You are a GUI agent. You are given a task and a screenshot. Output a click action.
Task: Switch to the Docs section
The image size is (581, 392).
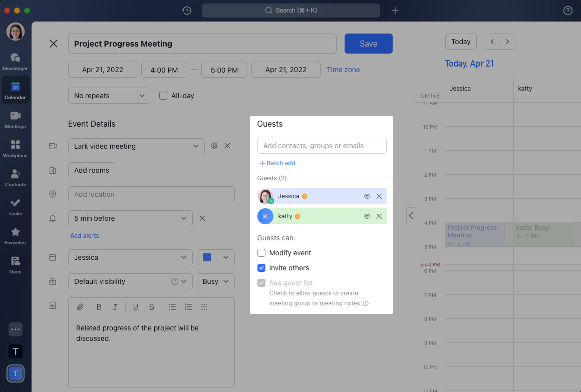pyautogui.click(x=15, y=264)
